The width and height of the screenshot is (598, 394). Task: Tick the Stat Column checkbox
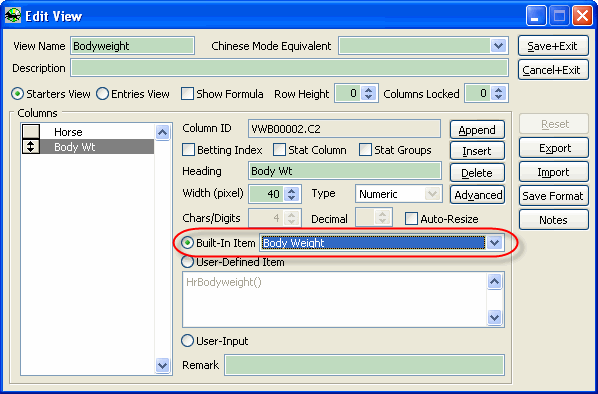279,150
